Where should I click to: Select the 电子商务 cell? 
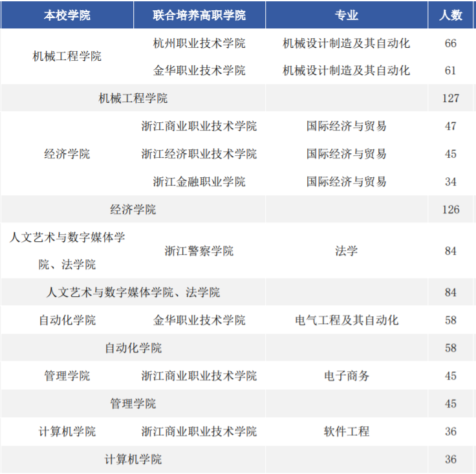[347, 376]
